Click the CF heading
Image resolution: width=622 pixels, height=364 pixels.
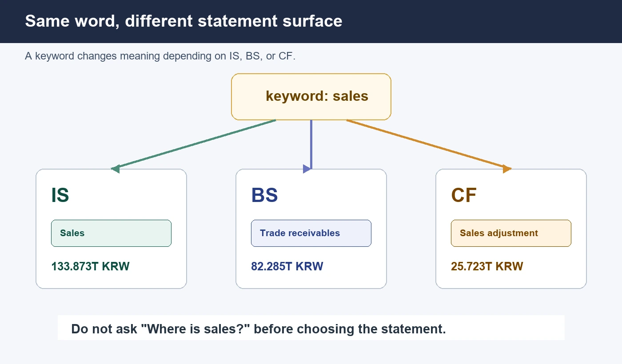[x=464, y=195]
